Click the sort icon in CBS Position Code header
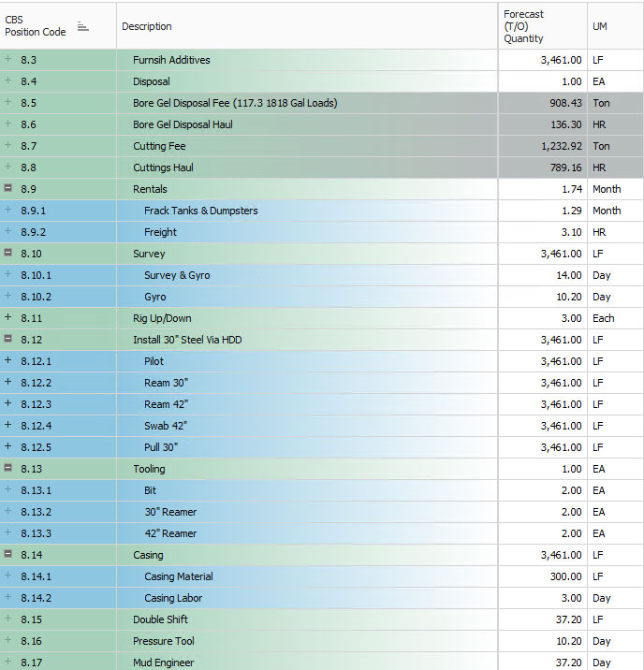The height and width of the screenshot is (670, 644). [x=83, y=27]
